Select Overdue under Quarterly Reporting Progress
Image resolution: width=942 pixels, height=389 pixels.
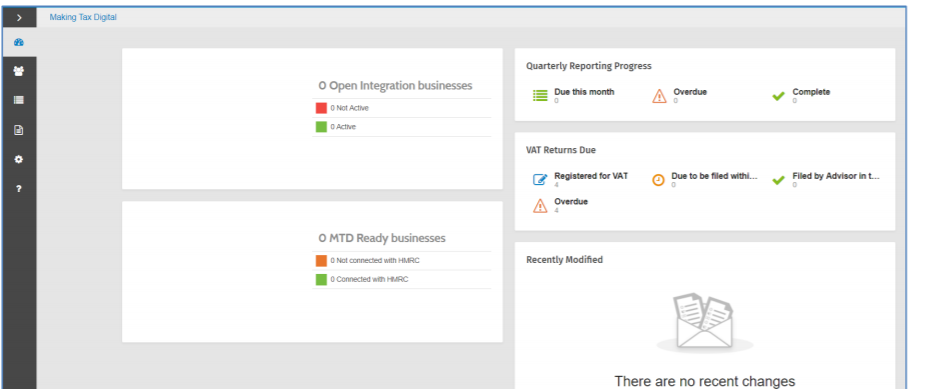[690, 92]
